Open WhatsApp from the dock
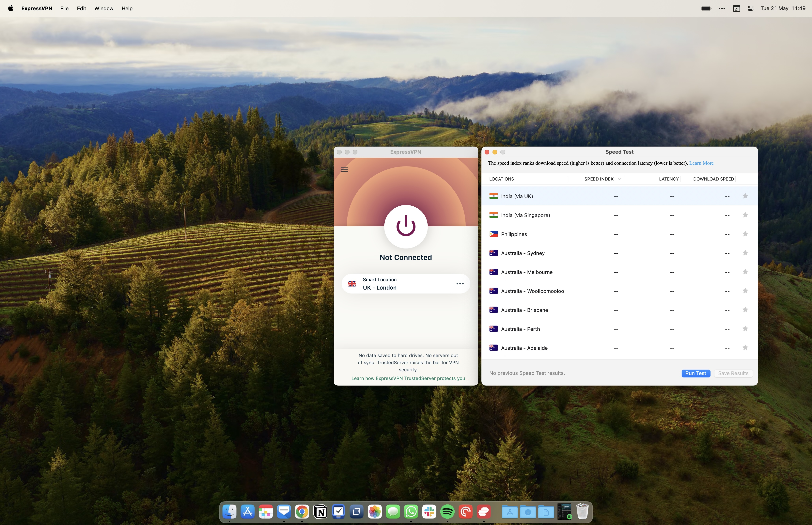Viewport: 812px width, 525px height. 411,511
